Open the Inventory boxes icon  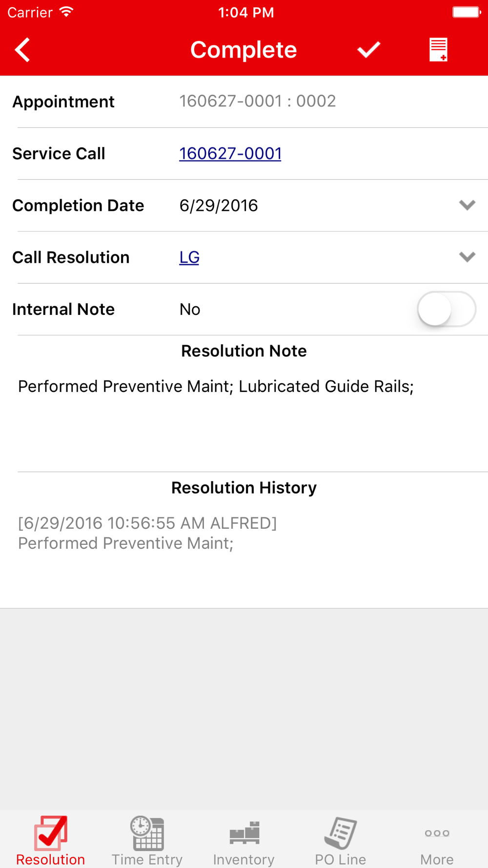click(x=244, y=833)
